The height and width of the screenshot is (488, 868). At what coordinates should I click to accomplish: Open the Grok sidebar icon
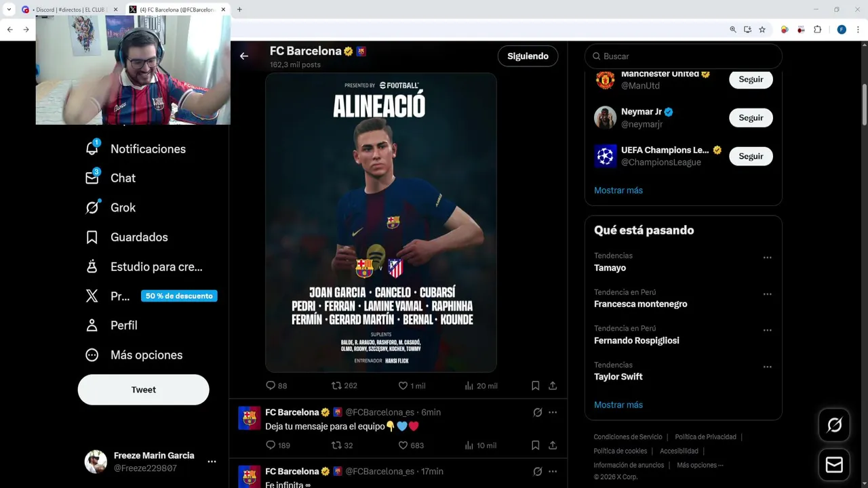92,207
